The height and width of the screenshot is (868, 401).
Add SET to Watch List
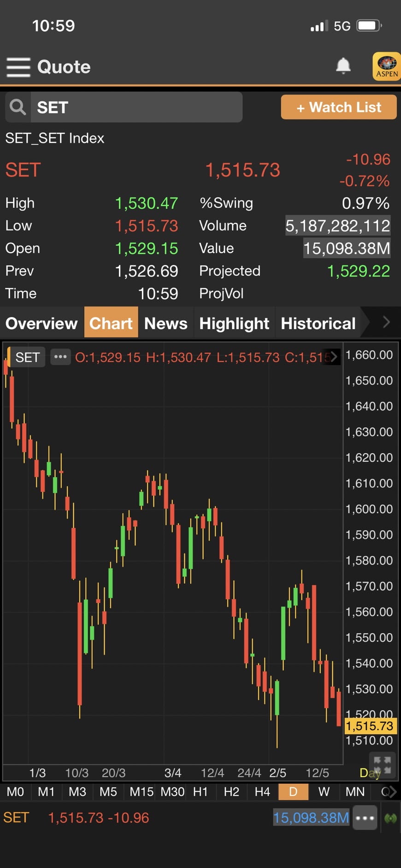pyautogui.click(x=338, y=107)
